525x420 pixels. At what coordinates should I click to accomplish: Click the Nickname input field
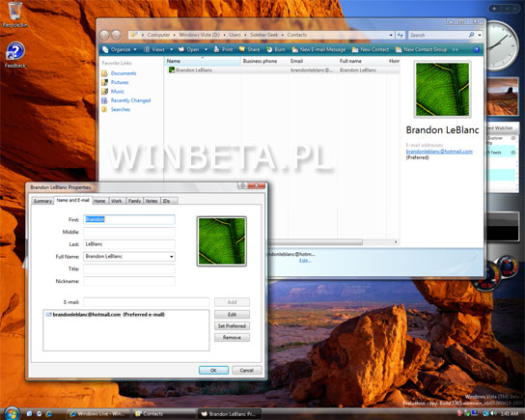[x=129, y=281]
